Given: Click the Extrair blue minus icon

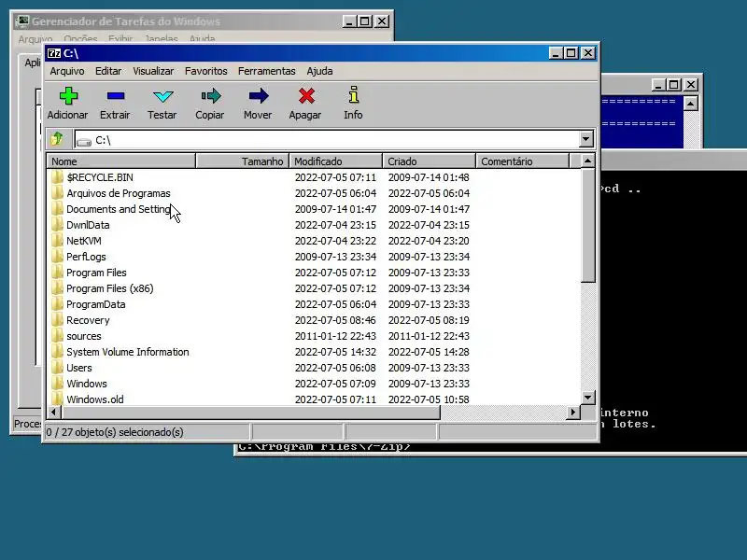Looking at the screenshot, I should [116, 96].
